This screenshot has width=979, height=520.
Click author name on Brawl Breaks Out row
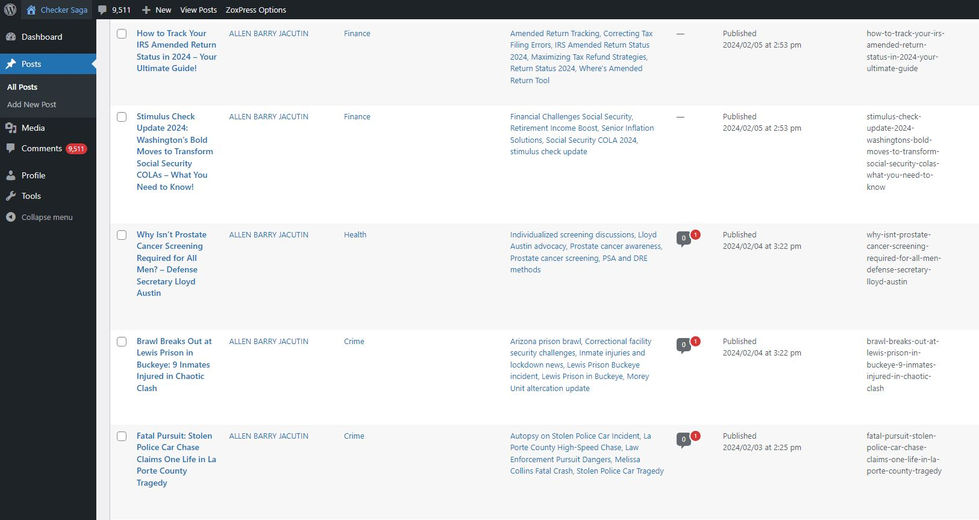coord(268,341)
